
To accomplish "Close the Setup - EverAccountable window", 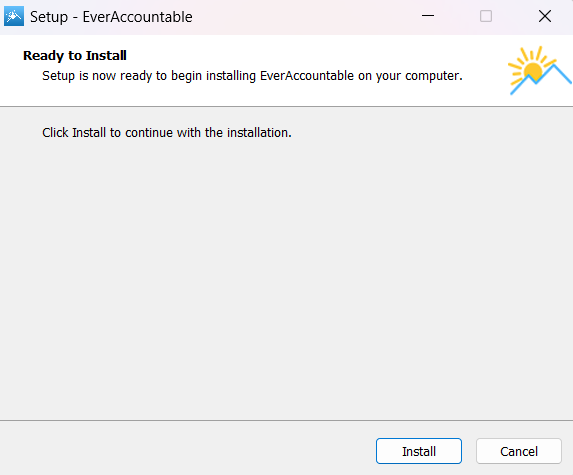I will pos(544,16).
